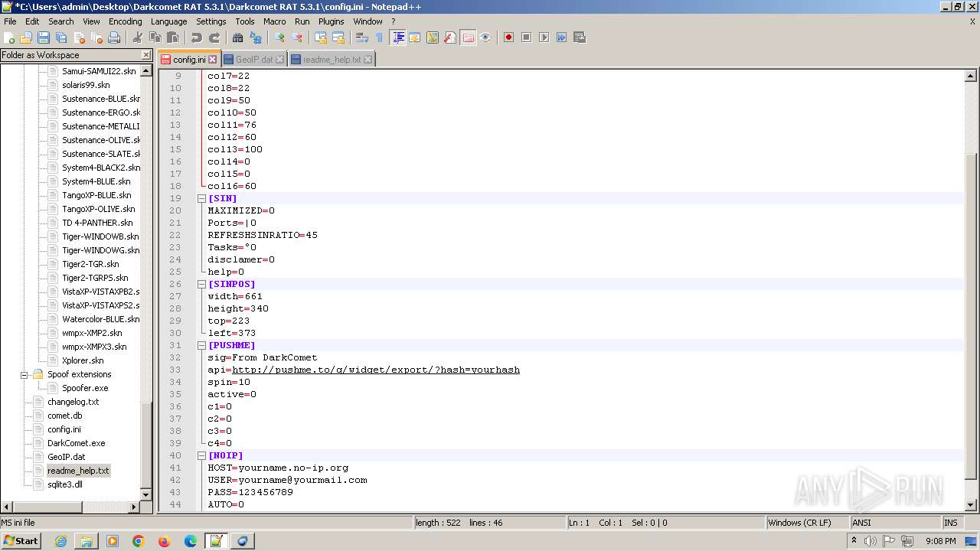980x551 pixels.
Task: Click the Save All toolbar icon
Action: [61, 37]
